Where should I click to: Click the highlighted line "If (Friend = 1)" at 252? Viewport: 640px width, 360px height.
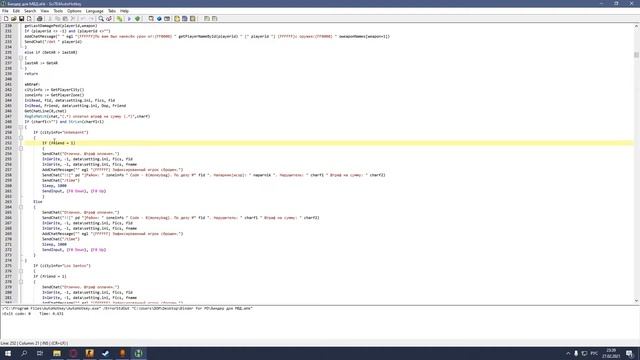pyautogui.click(x=329, y=143)
